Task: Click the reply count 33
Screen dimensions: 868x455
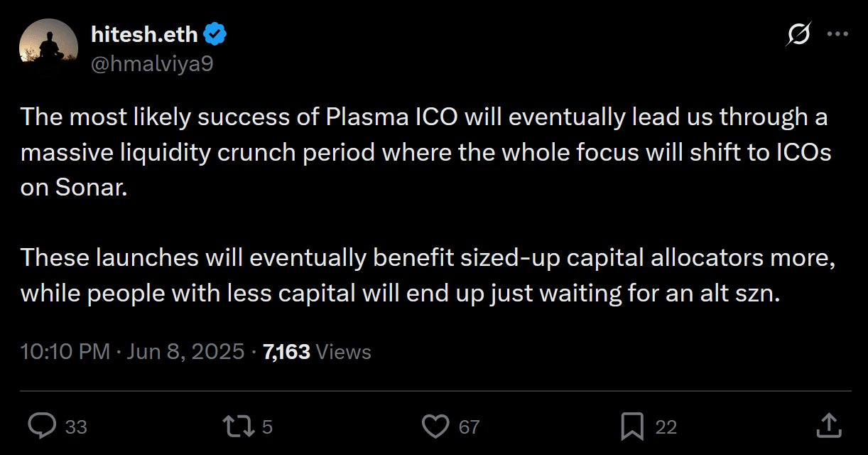Action: tap(76, 427)
